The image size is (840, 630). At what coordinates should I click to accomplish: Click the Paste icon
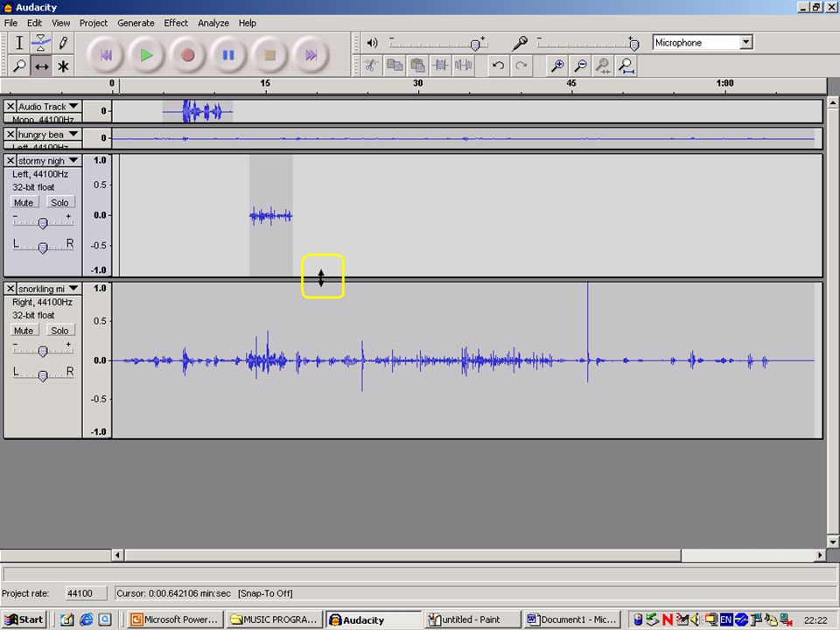click(417, 66)
